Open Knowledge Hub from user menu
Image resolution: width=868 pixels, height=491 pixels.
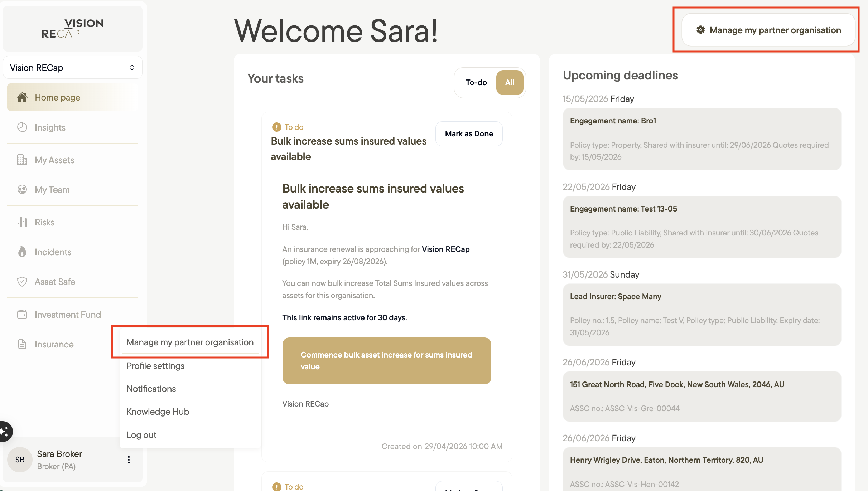click(x=190, y=412)
